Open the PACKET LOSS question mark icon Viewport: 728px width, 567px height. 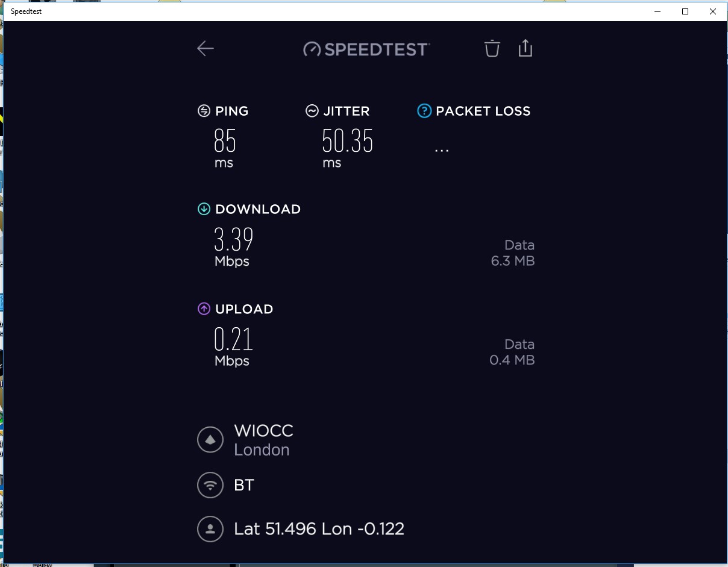pyautogui.click(x=424, y=110)
